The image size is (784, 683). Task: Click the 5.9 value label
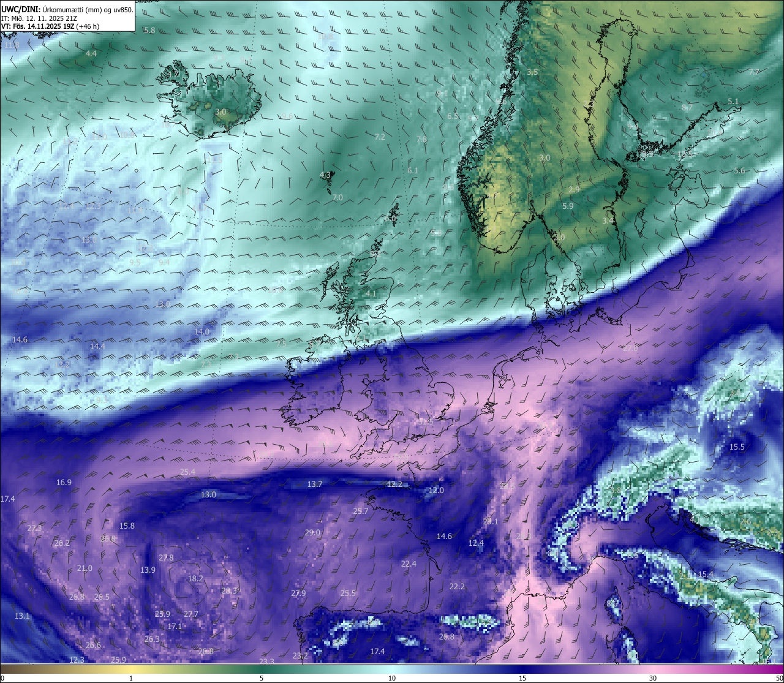pyautogui.click(x=568, y=206)
